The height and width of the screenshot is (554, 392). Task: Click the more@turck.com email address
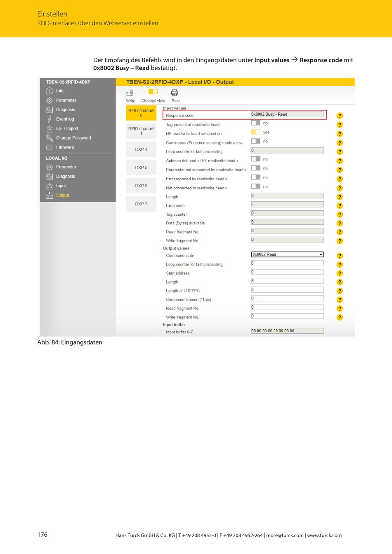pos(285,535)
